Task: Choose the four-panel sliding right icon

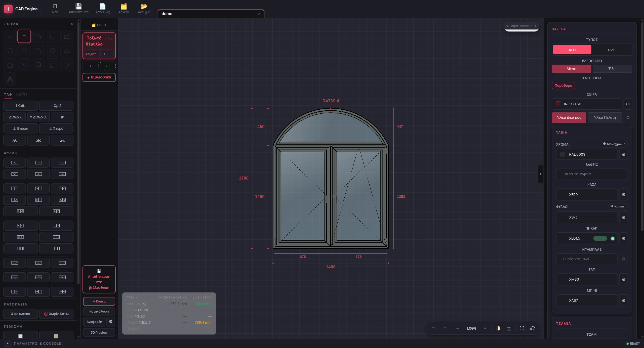Action: [x=56, y=248]
